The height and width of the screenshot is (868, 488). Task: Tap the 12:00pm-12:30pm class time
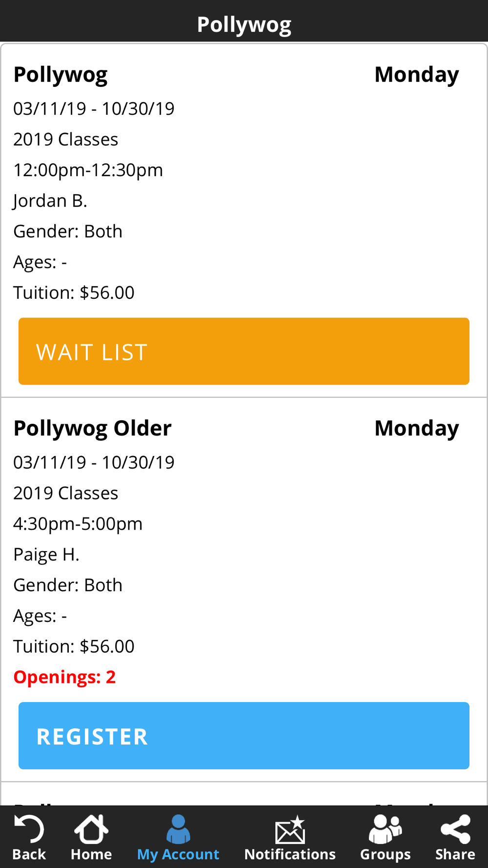click(x=88, y=170)
